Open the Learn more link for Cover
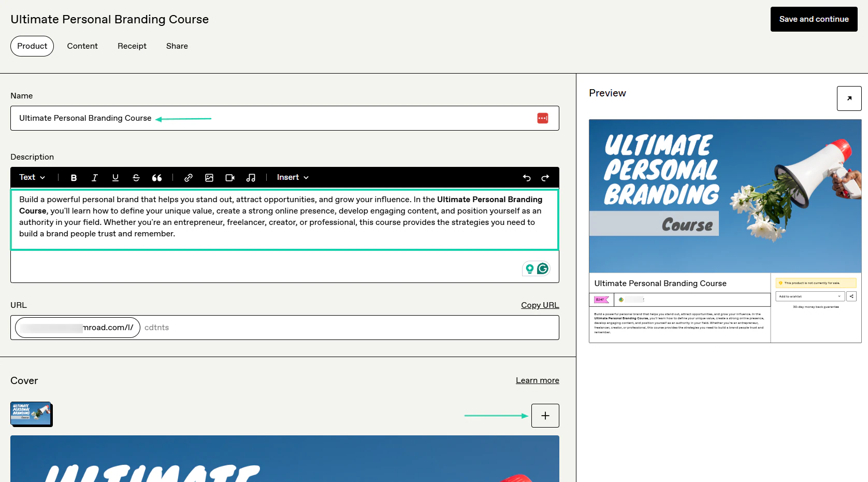Viewport: 868px width, 482px height. 537,380
